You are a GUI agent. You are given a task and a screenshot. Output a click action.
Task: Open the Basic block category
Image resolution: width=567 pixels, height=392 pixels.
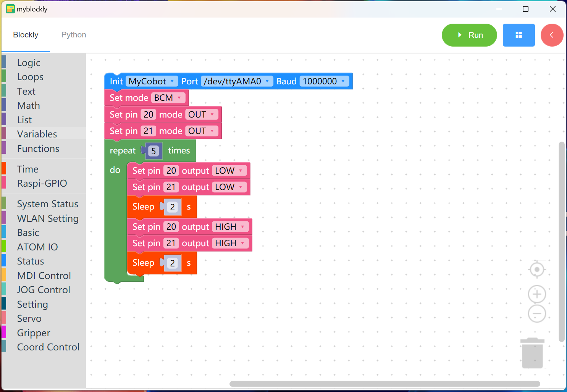44,232
